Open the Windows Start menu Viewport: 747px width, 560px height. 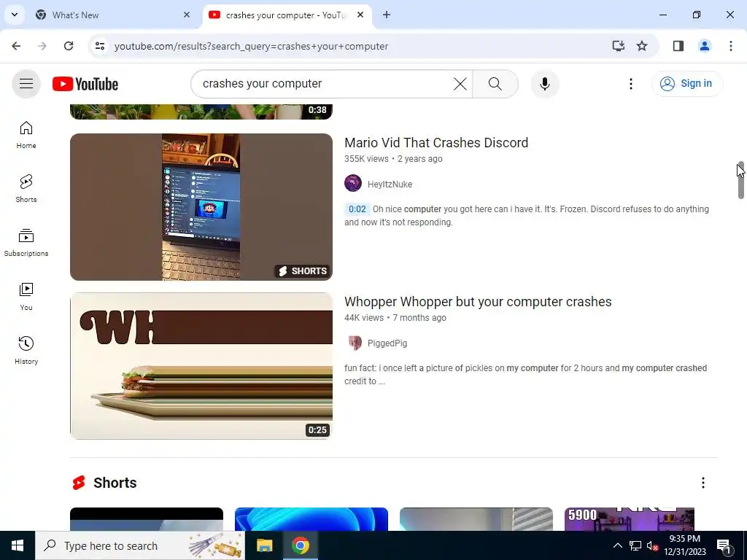(x=18, y=545)
